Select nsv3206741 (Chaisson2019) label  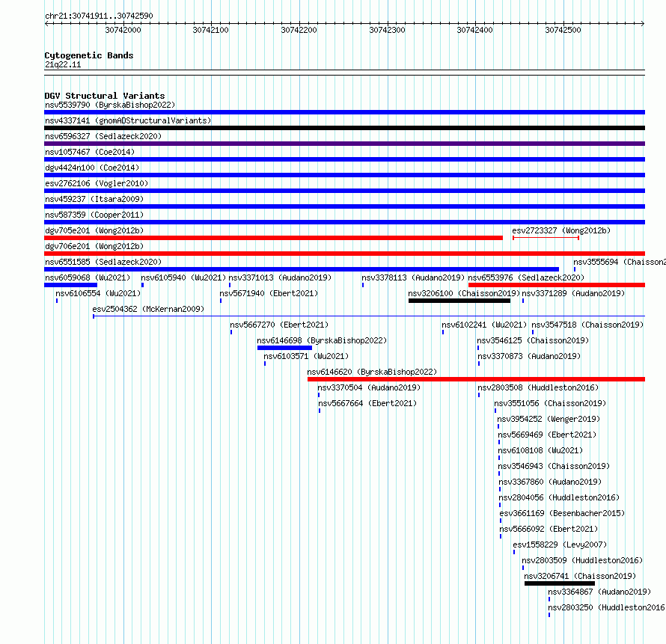tap(580, 576)
